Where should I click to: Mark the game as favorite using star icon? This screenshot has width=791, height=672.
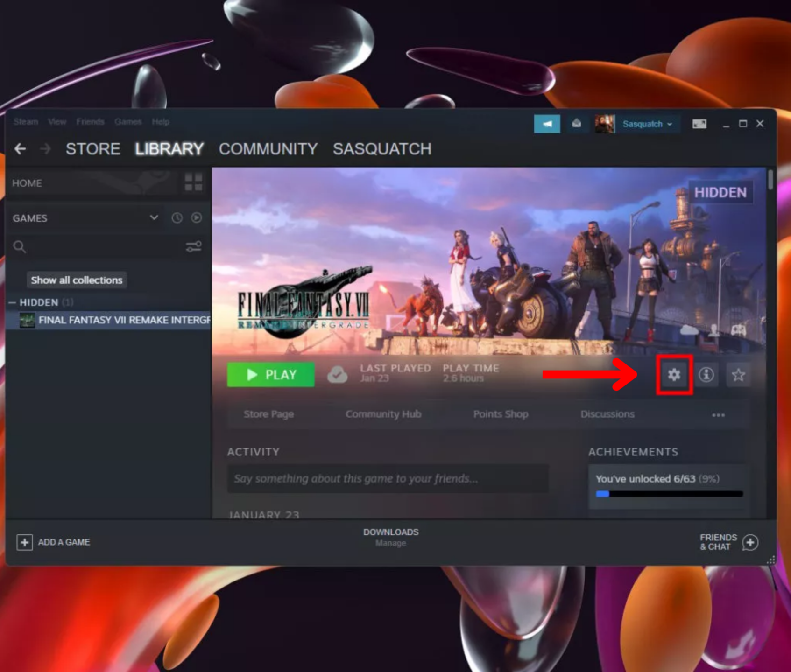point(738,374)
